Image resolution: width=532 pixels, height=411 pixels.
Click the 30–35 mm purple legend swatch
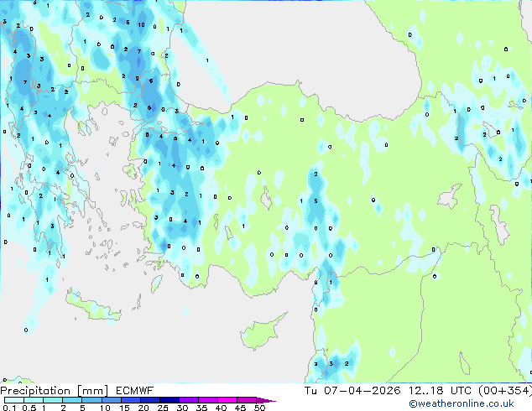189,400
